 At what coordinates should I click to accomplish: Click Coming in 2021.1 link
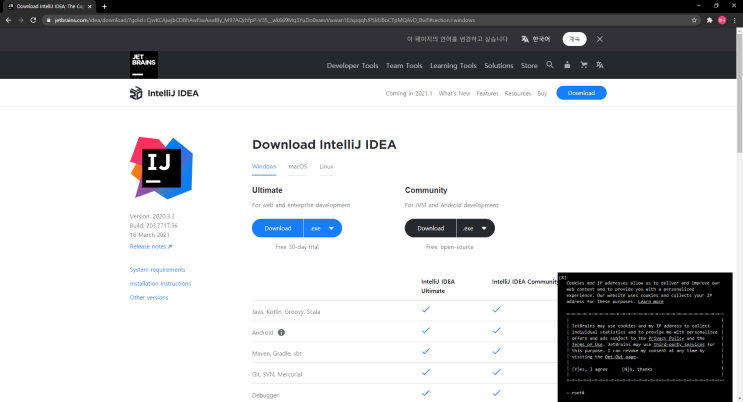point(409,93)
